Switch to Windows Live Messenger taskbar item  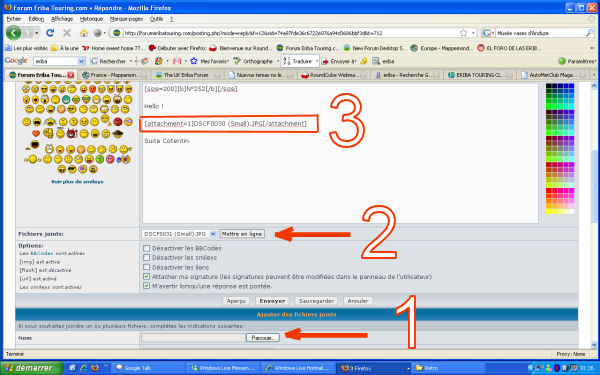coord(223,368)
